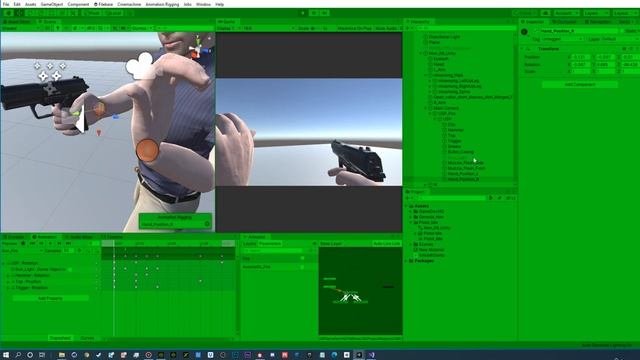Select the Hand tool in Unity toolbar

8,13
